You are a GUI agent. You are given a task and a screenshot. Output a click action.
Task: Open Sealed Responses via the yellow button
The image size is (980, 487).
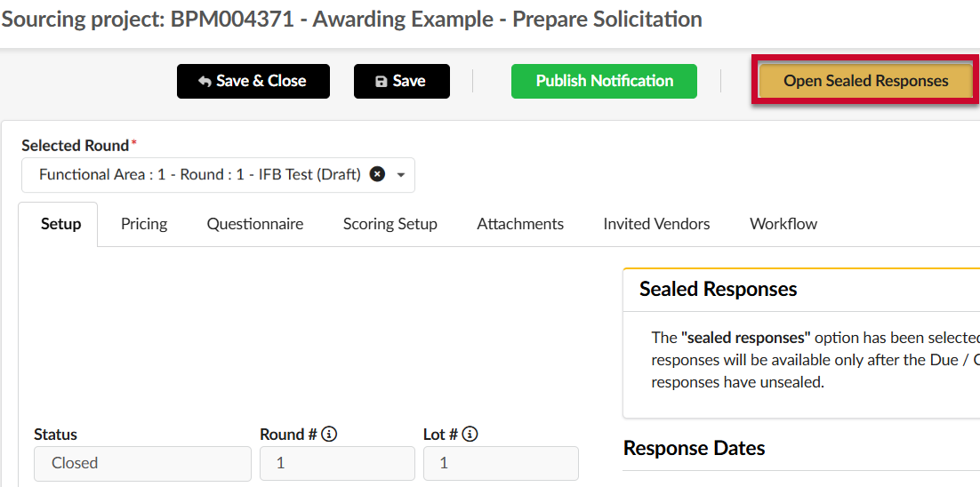pyautogui.click(x=865, y=81)
